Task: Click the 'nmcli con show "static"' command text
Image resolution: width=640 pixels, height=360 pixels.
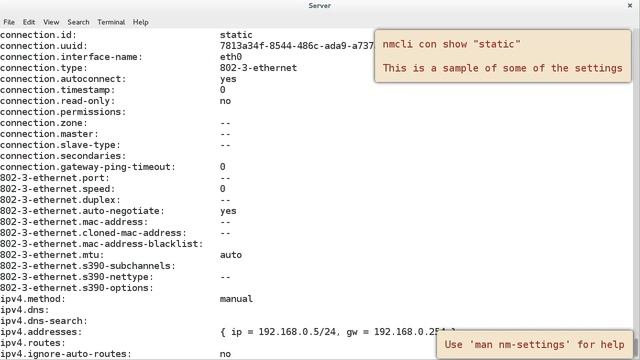Action: point(451,44)
